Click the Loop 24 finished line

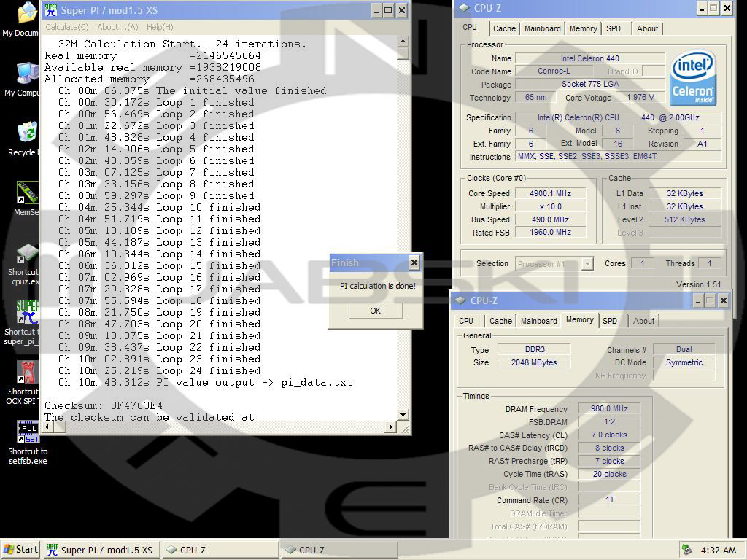(x=160, y=370)
